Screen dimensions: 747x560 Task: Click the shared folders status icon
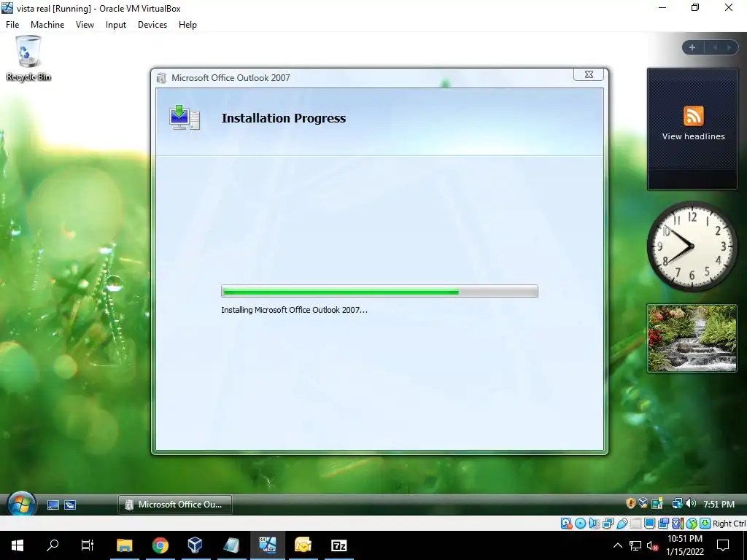coord(635,524)
